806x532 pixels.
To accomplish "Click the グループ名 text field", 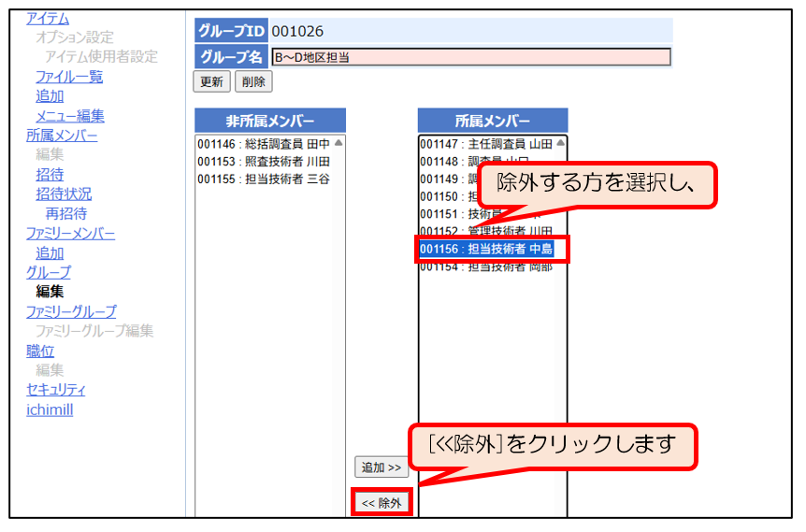I will [x=470, y=57].
